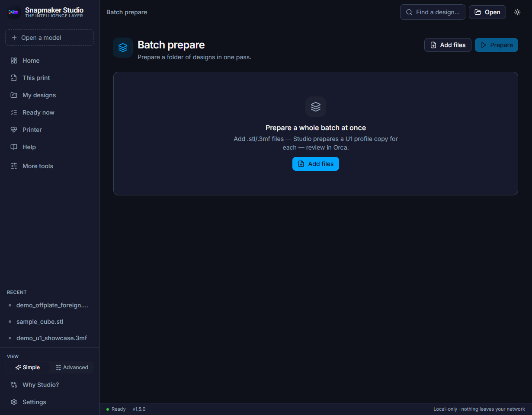The image size is (532, 415).
Task: Click the Help book icon
Action: 14,147
